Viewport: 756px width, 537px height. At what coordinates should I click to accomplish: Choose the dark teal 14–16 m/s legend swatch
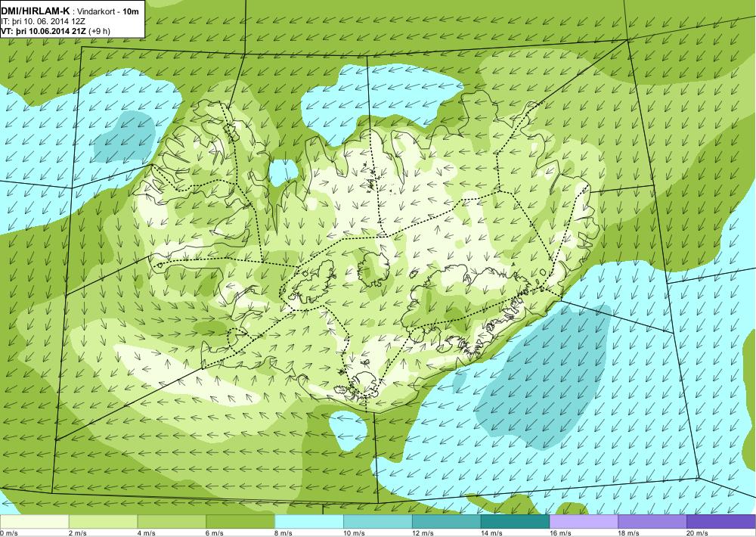pyautogui.click(x=515, y=522)
